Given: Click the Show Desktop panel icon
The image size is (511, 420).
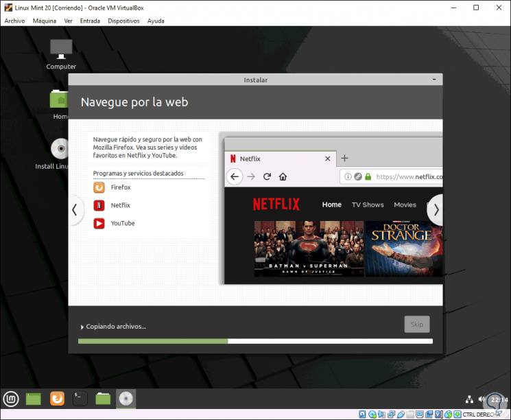Looking at the screenshot, I should (x=33, y=399).
